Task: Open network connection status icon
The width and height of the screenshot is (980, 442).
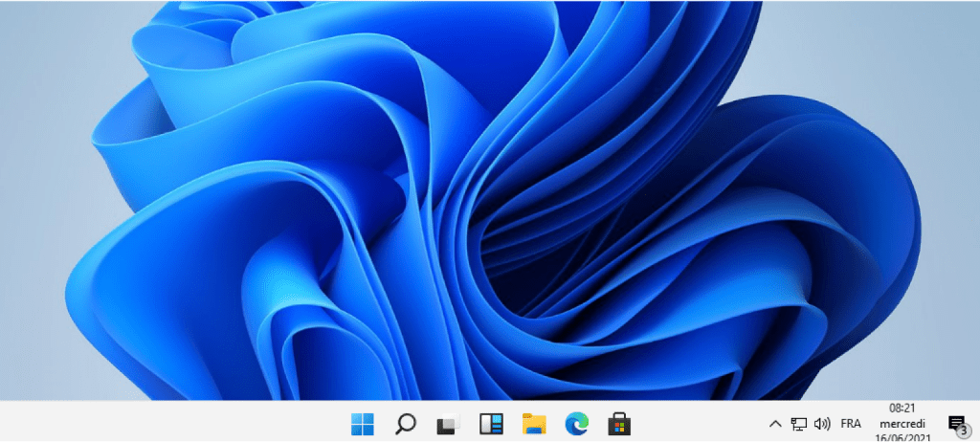Action: pyautogui.click(x=799, y=423)
